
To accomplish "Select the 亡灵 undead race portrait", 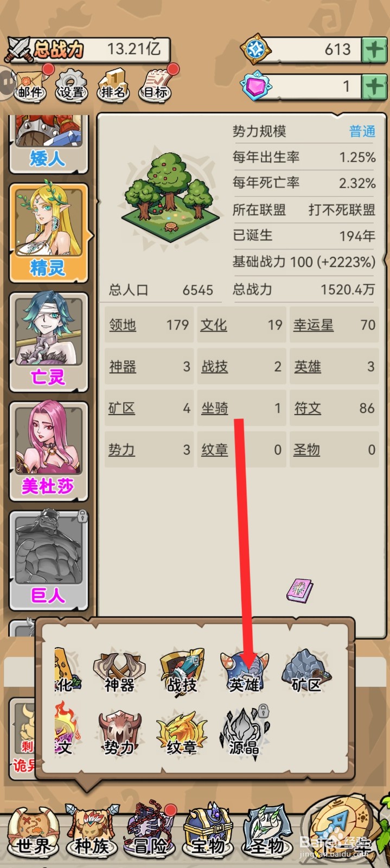I will click(x=49, y=341).
